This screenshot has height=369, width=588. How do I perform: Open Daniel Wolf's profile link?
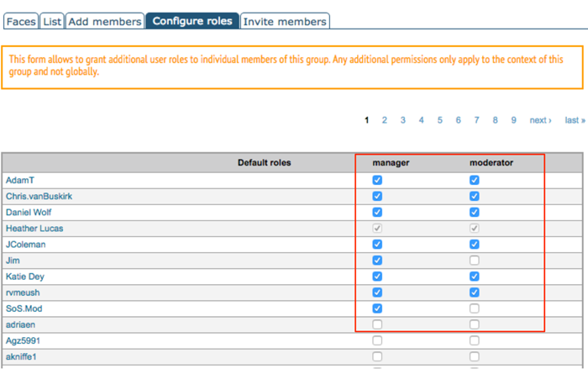(x=30, y=213)
